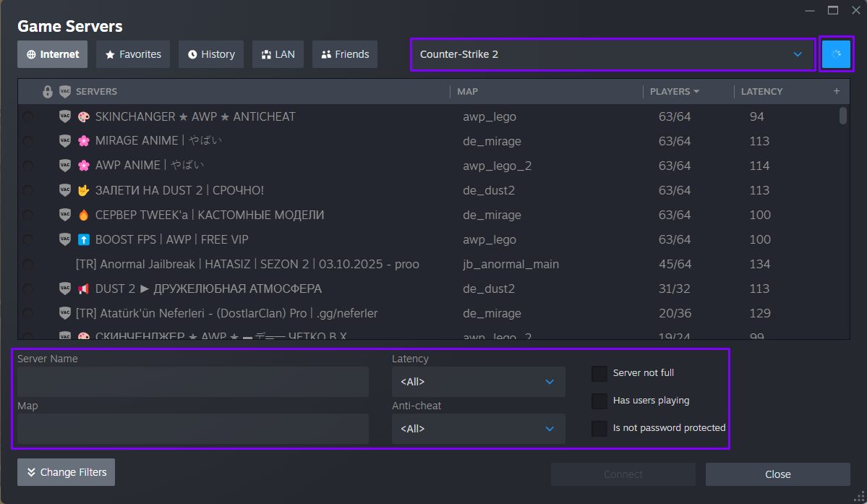Open the Anti-cheat filter dropdown
Viewport: 867px width, 504px height.
pyautogui.click(x=478, y=429)
